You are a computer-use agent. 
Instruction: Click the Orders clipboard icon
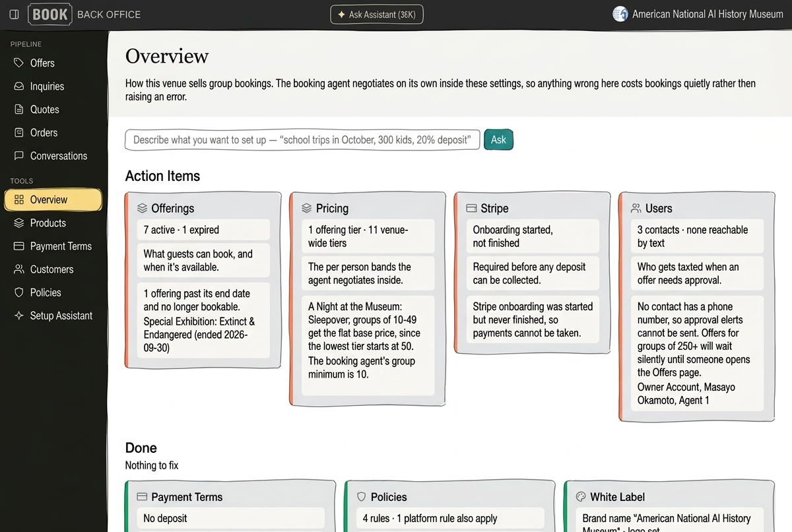(x=19, y=132)
